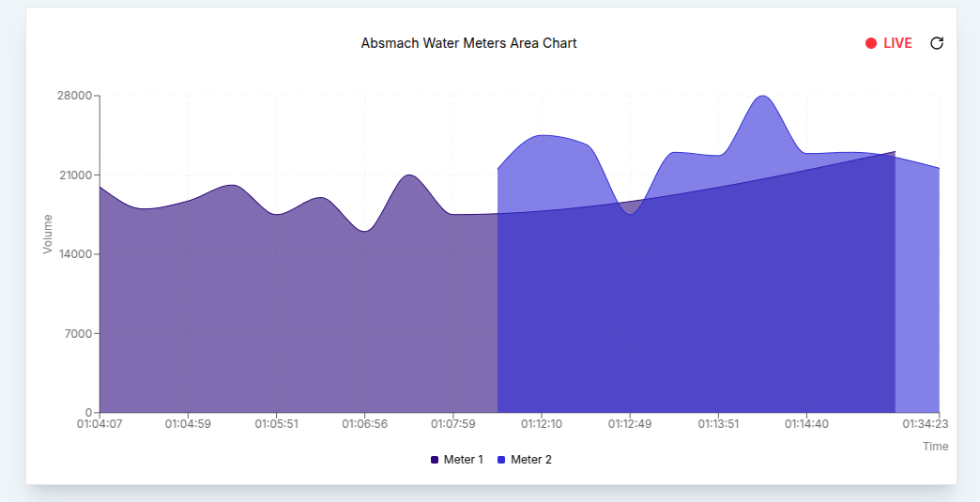The image size is (980, 502).
Task: Click the 01:04:07 time axis label
Action: pos(100,424)
